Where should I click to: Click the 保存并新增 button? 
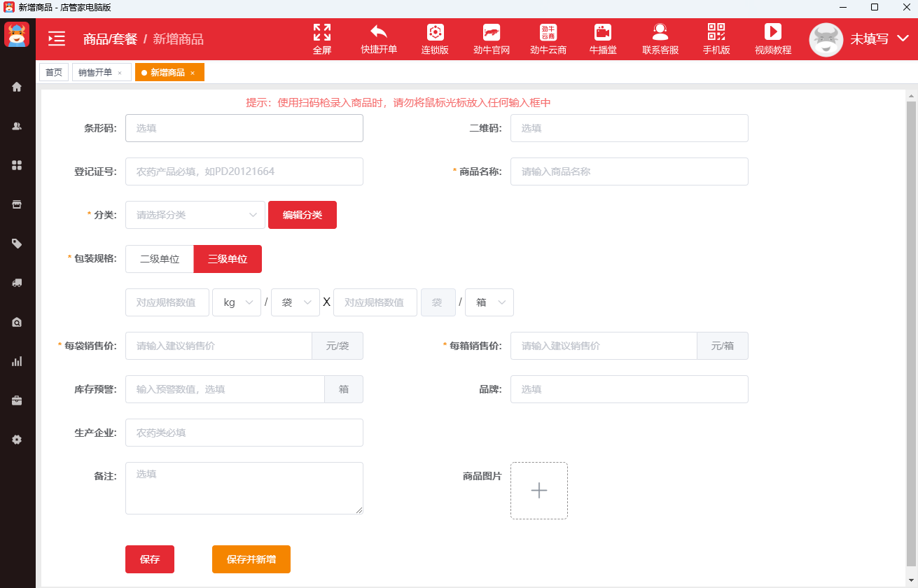pyautogui.click(x=251, y=559)
